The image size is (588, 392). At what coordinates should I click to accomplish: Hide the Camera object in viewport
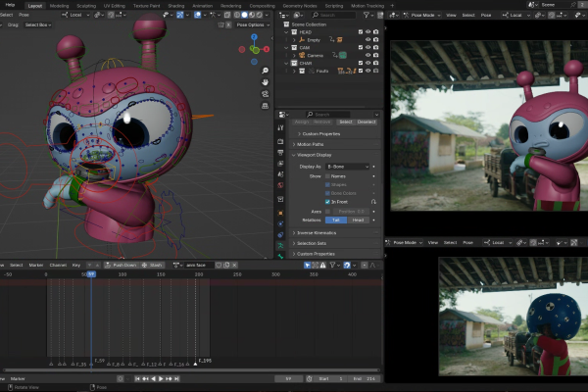coord(367,55)
